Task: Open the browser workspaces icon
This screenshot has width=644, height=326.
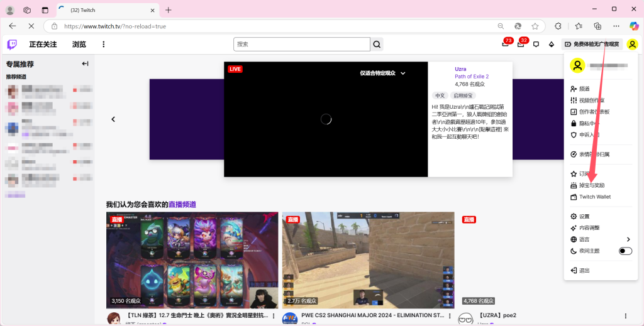Action: (x=27, y=10)
